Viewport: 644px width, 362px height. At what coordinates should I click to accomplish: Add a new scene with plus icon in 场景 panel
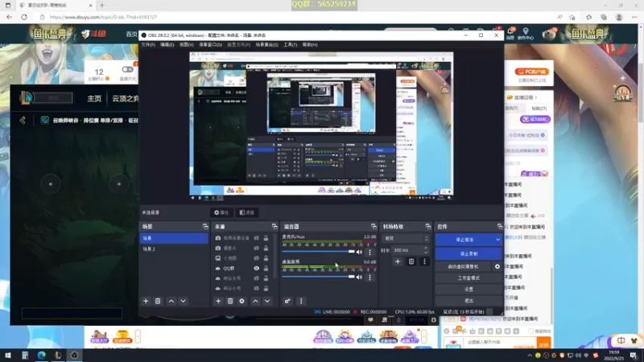click(146, 301)
